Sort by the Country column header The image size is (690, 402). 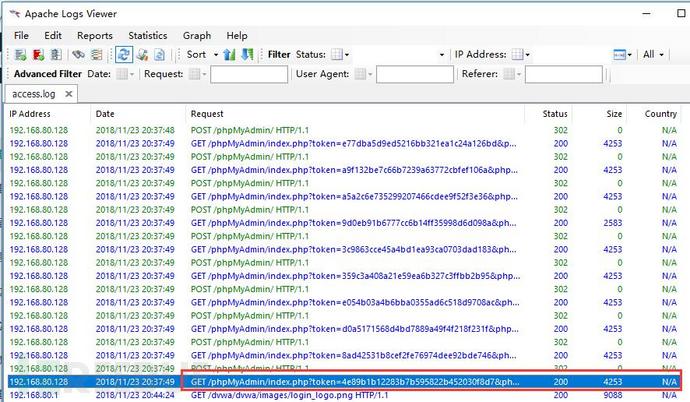coord(661,114)
